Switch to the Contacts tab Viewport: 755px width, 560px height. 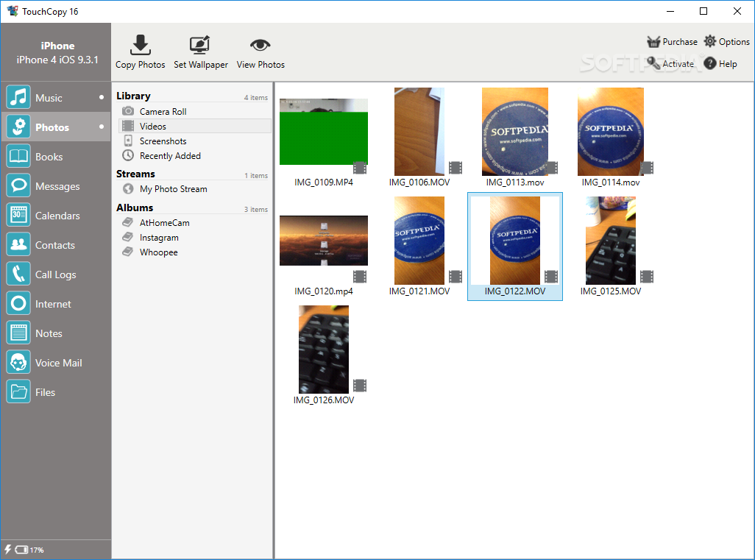point(56,244)
